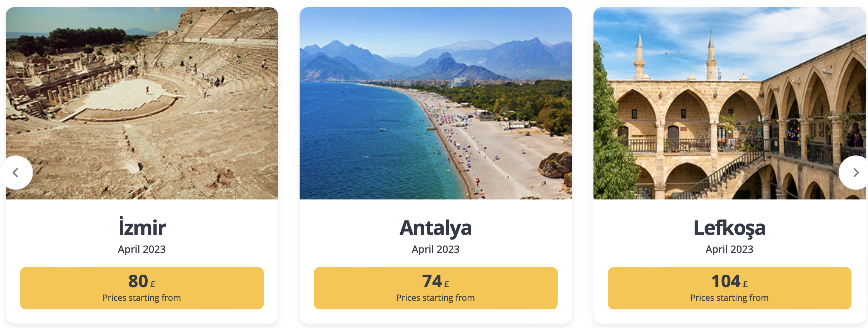The height and width of the screenshot is (328, 868).
Task: Go to previous destinations with left arrow
Action: pos(16,173)
